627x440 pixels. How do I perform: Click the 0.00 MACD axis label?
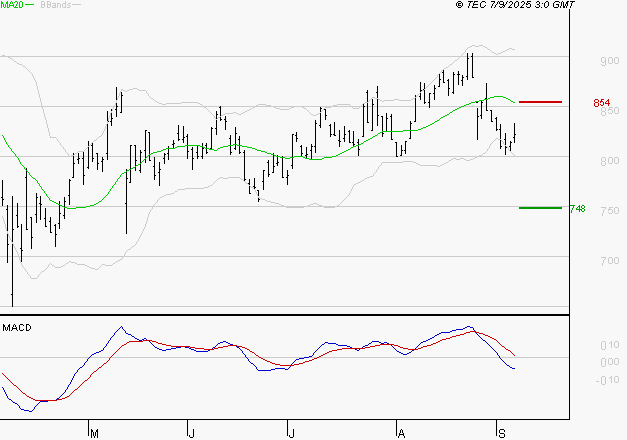[x=610, y=362]
